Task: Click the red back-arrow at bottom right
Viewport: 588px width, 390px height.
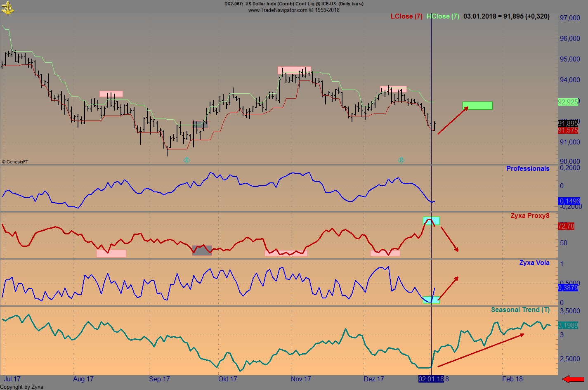Action: [573, 378]
